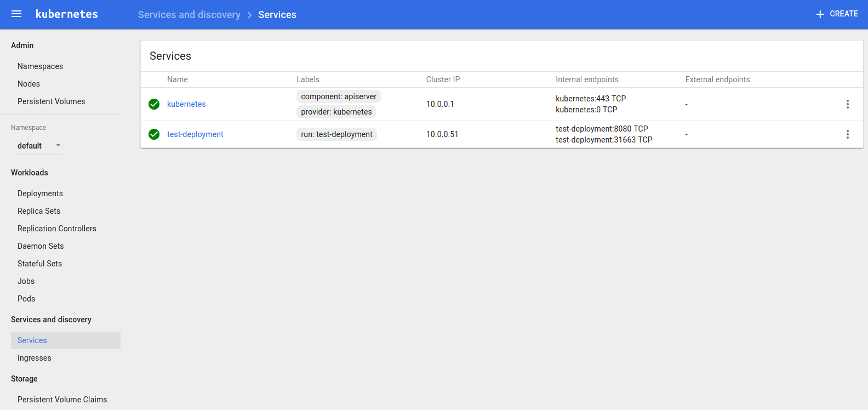Click the run: test-deployment label chip
The height and width of the screenshot is (410, 868).
pos(336,134)
